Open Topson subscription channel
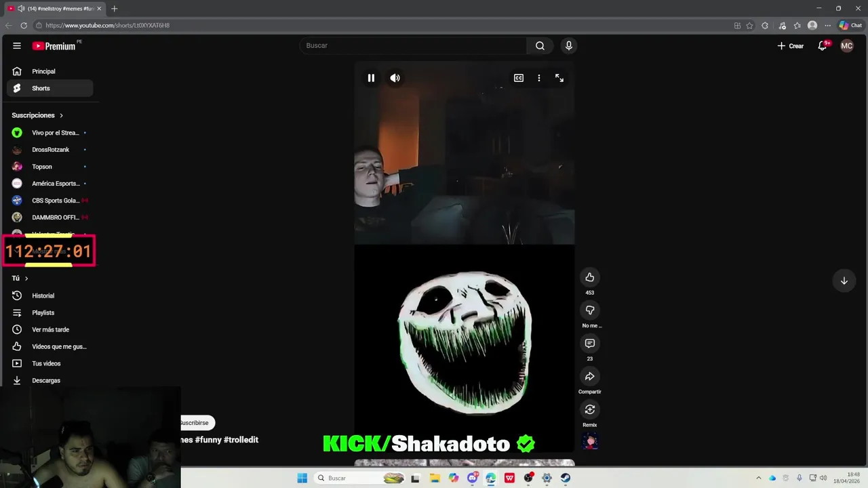The image size is (868, 488). [x=50, y=167]
